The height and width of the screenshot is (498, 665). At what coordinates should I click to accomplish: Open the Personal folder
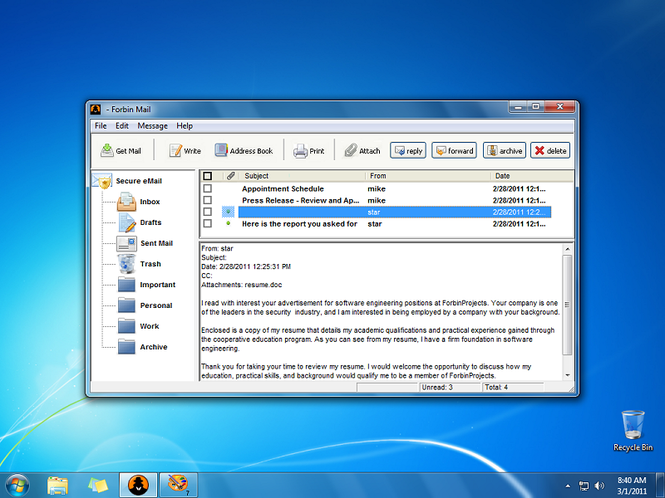click(145, 305)
